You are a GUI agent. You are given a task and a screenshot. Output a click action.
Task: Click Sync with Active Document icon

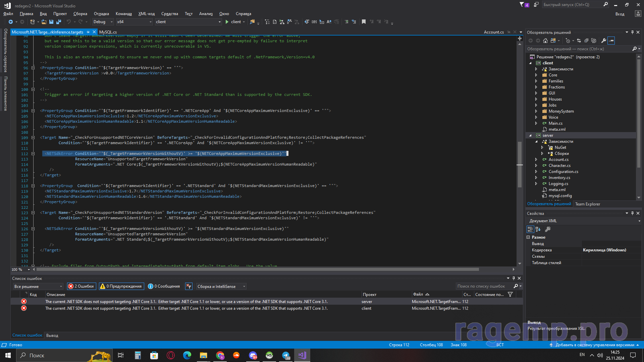[579, 41]
